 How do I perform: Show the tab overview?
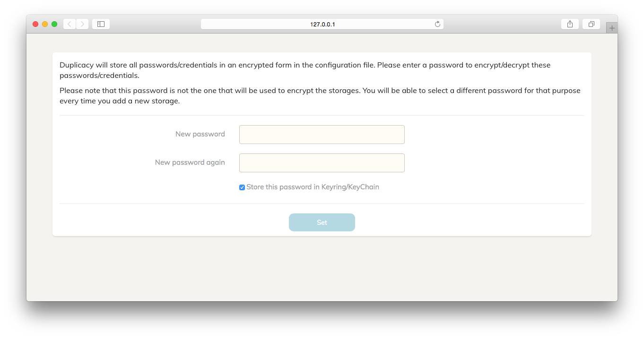[591, 24]
